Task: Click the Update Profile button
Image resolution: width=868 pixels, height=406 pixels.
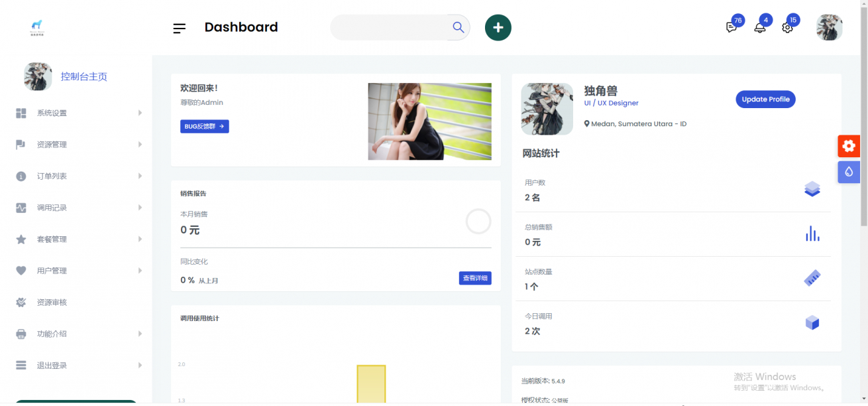Action: point(765,99)
